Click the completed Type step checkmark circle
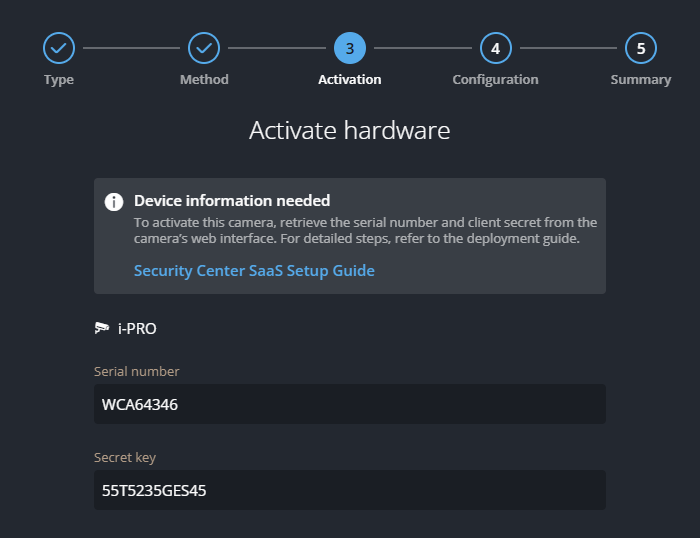 pyautogui.click(x=59, y=47)
